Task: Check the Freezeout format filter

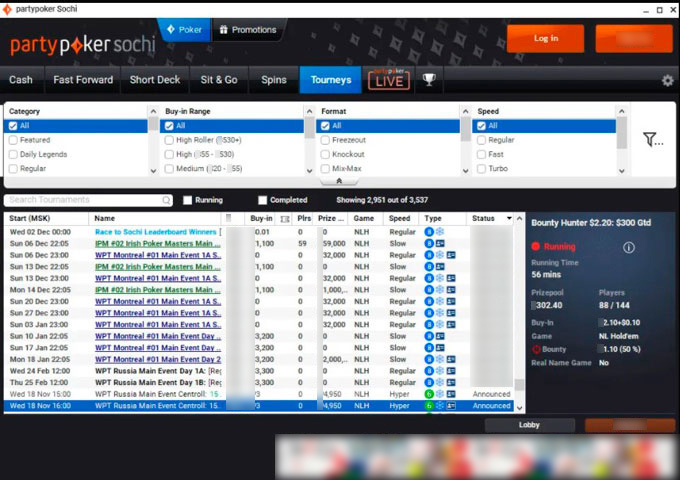Action: [x=325, y=141]
